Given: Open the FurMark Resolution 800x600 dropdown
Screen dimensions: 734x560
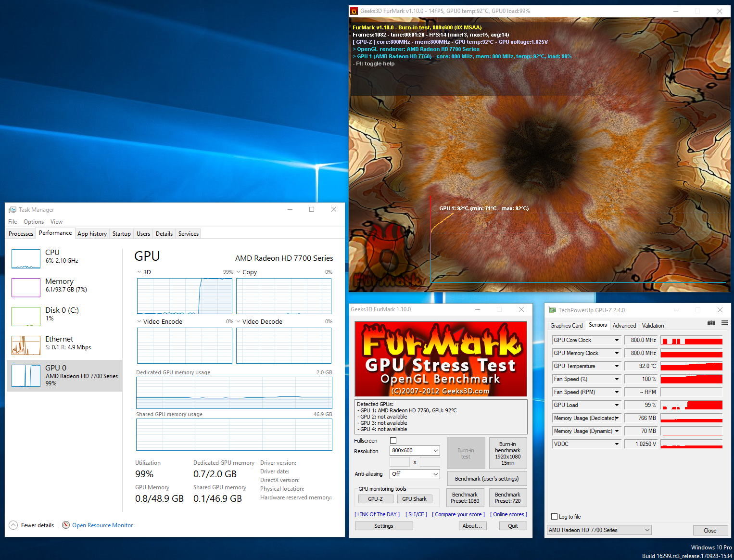Looking at the screenshot, I should click(x=415, y=450).
